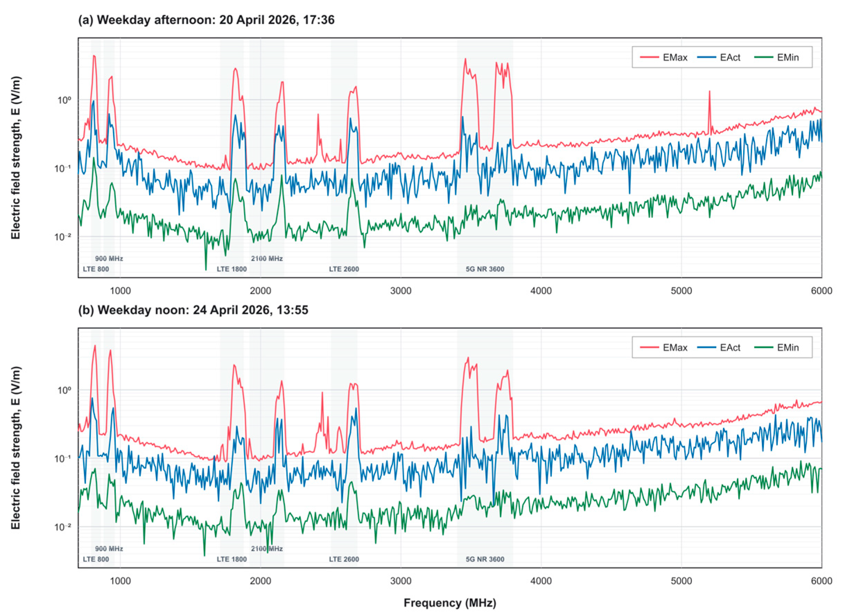Click the weekday noon 24 April chart title

(193, 310)
